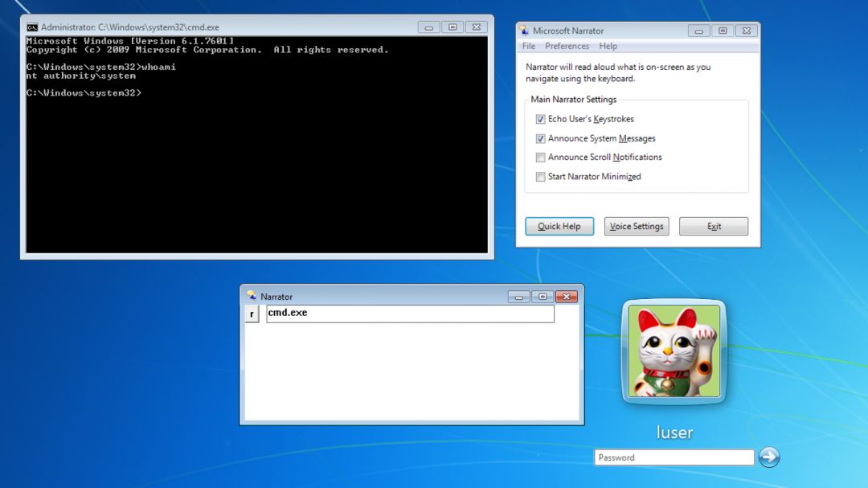Click the cmd.exe title bar icon

[x=32, y=27]
